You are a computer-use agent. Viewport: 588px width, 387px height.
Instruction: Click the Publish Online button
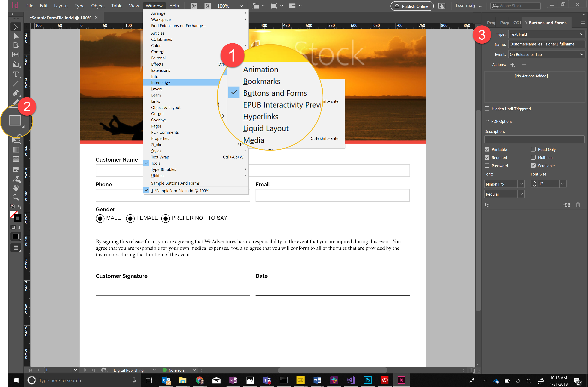click(x=412, y=6)
